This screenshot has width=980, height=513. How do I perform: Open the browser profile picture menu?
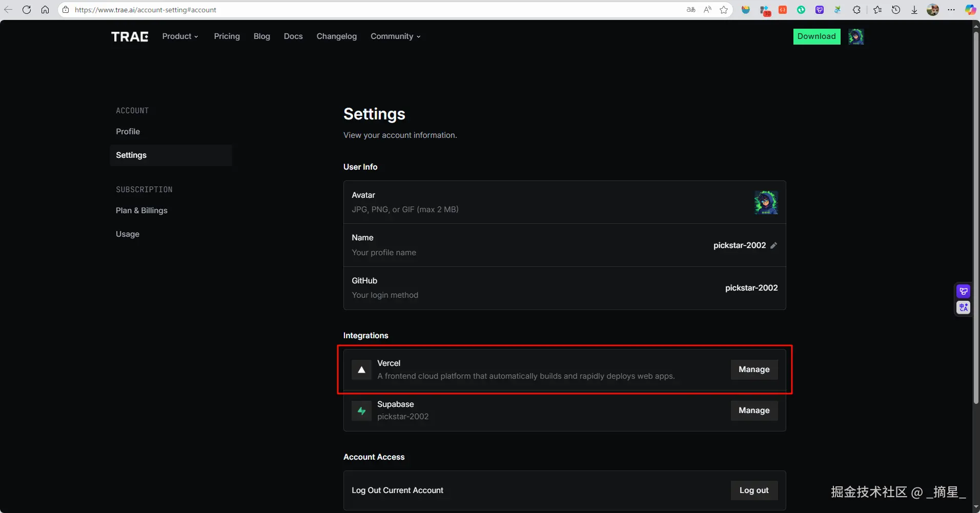(933, 10)
